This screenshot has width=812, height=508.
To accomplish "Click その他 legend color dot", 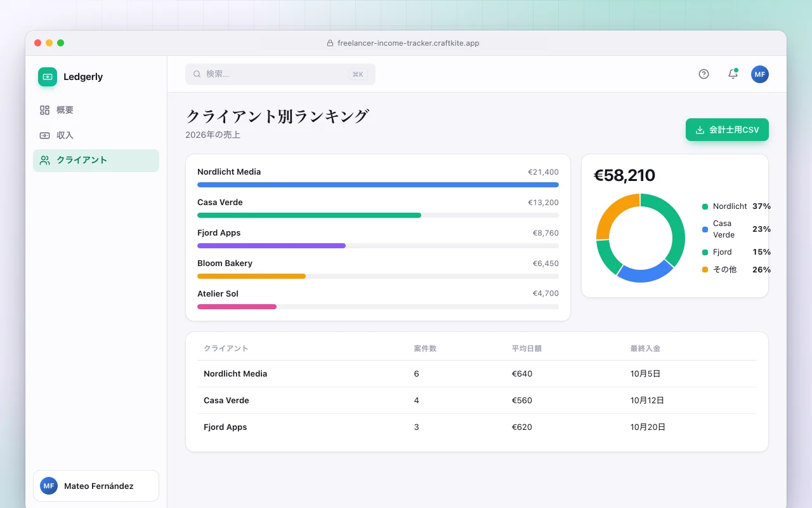I will pyautogui.click(x=705, y=270).
